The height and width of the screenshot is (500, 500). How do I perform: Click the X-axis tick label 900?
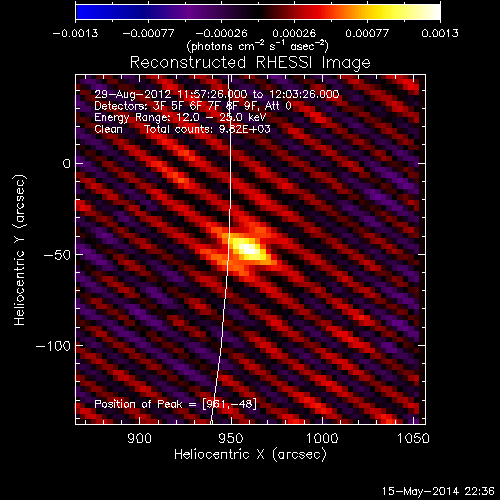click(x=139, y=438)
